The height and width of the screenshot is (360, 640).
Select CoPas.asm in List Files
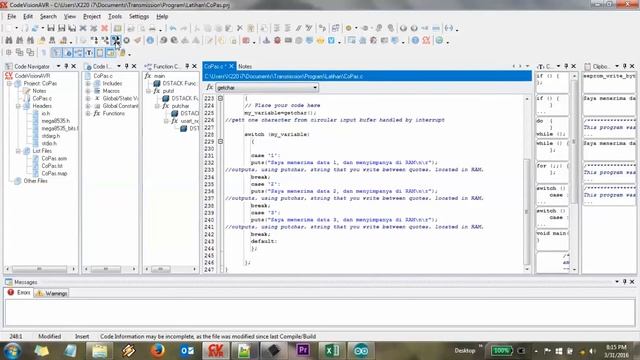[x=54, y=158]
